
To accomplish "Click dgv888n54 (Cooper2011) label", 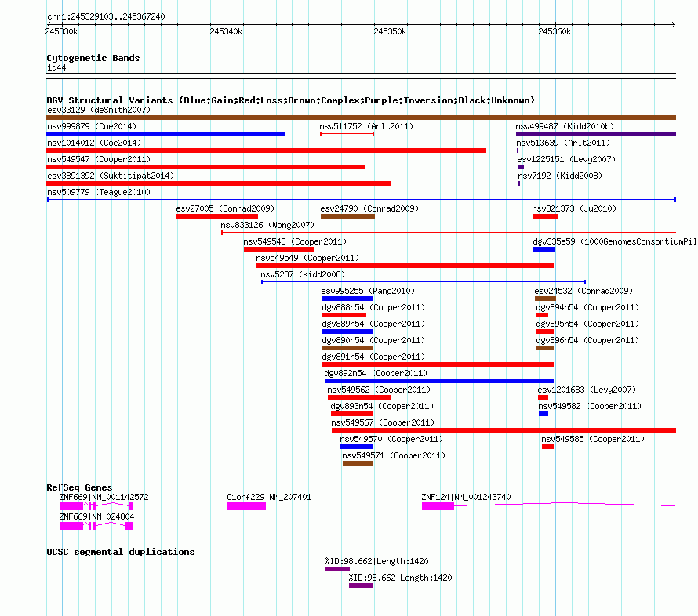I will (x=373, y=307).
